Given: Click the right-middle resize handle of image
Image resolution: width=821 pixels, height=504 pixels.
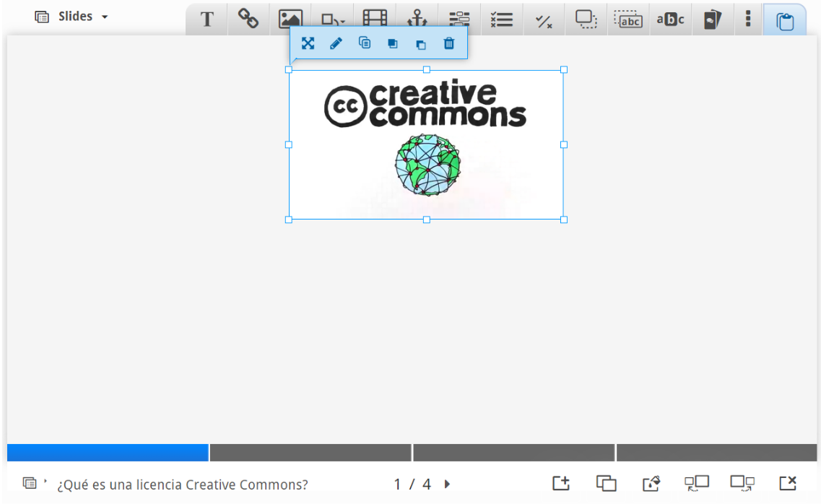Looking at the screenshot, I should [x=564, y=144].
